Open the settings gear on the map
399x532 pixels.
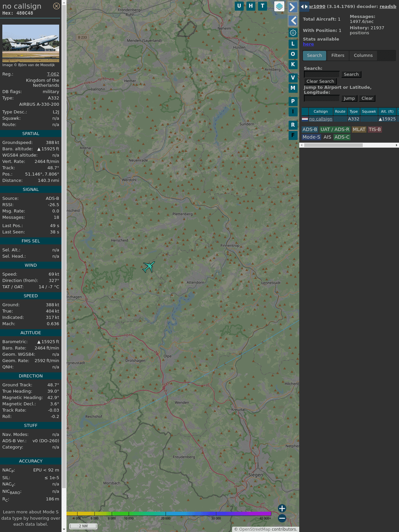pyautogui.click(x=293, y=33)
